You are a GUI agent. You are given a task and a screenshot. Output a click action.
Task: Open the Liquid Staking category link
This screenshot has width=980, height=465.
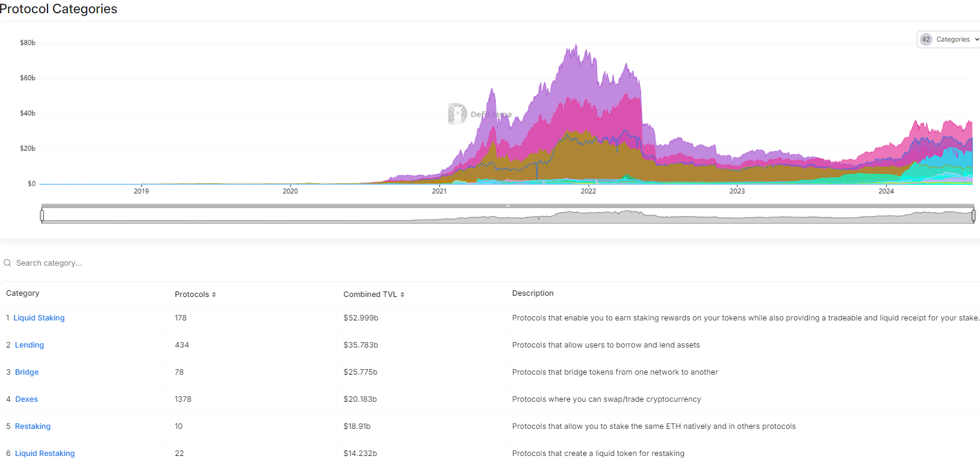point(39,318)
